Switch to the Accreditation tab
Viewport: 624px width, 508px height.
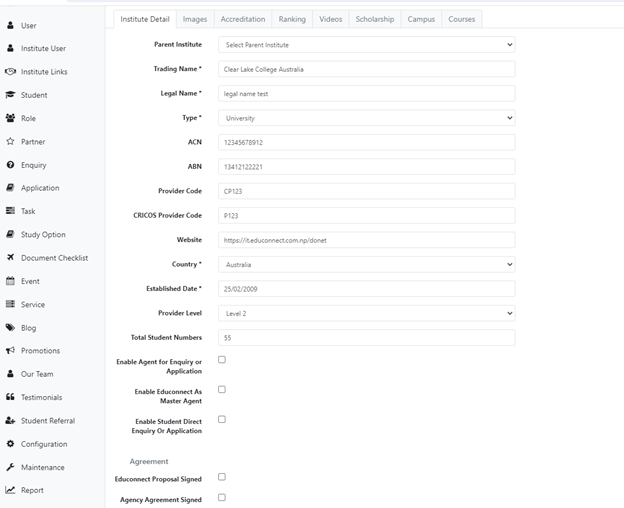pyautogui.click(x=243, y=19)
